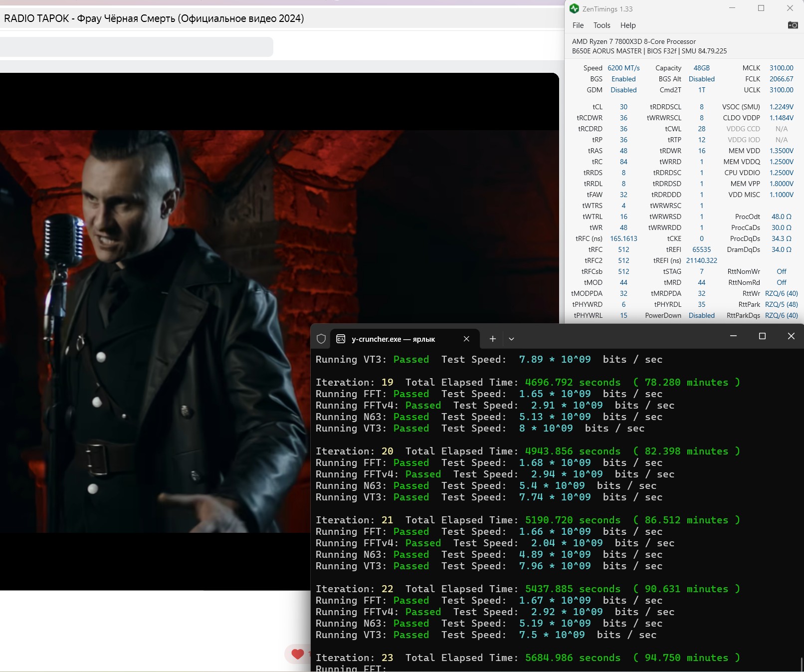Click the tCL value '30'
This screenshot has width=804, height=672.
point(623,107)
